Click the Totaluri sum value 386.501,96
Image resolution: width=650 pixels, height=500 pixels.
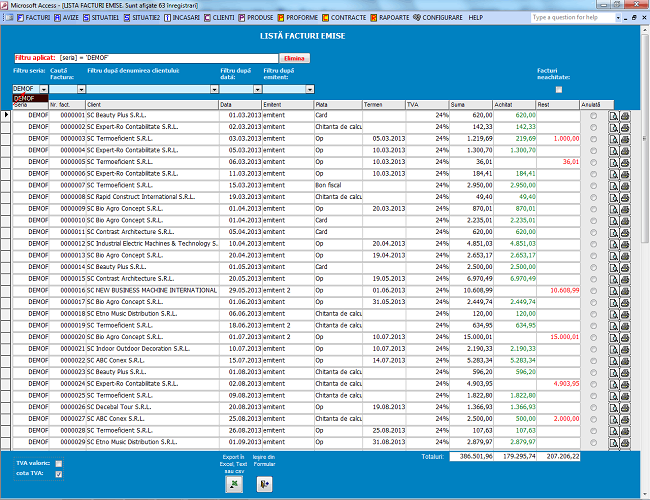pos(471,456)
